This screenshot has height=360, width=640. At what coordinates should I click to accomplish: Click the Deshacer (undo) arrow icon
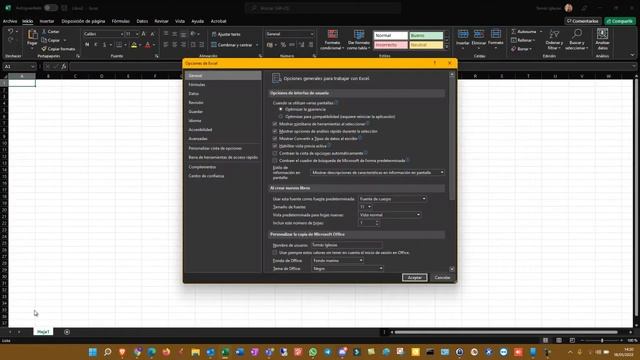point(11,32)
